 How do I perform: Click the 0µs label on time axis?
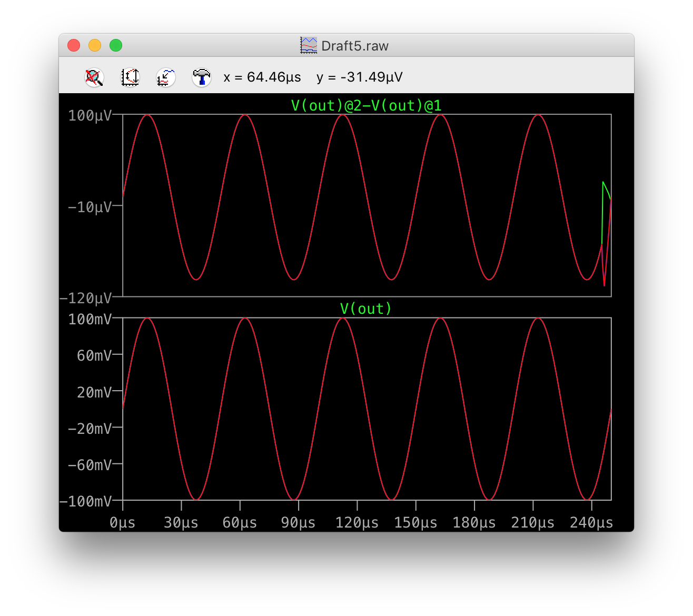pyautogui.click(x=123, y=523)
